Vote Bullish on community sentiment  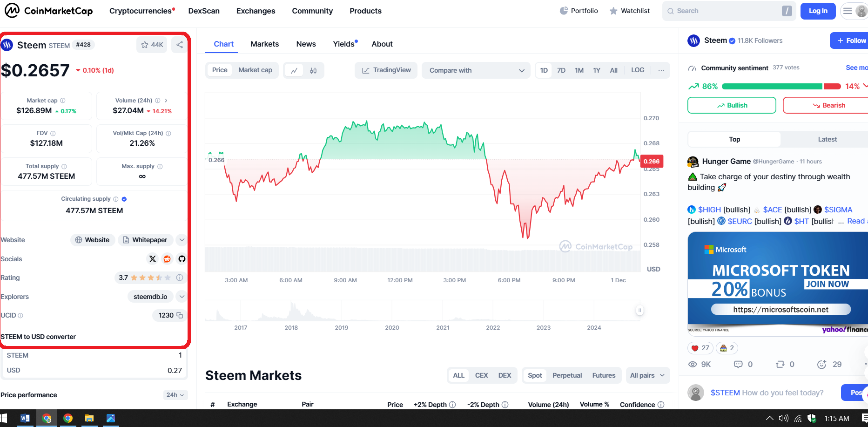pos(732,105)
